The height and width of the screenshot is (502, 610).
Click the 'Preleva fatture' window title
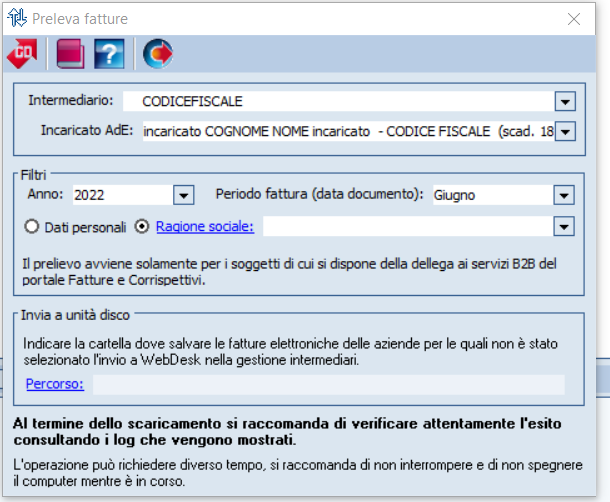tap(80, 19)
